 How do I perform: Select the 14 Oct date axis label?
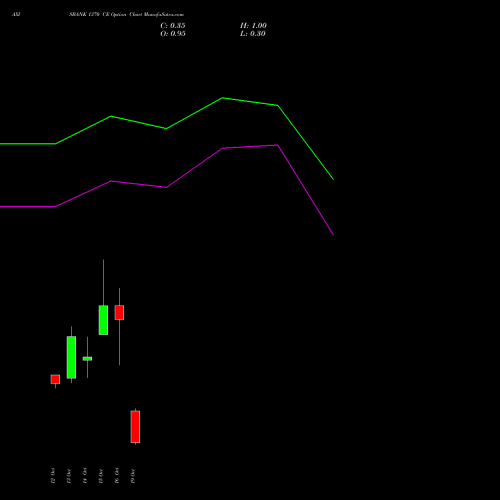pyautogui.click(x=85, y=476)
